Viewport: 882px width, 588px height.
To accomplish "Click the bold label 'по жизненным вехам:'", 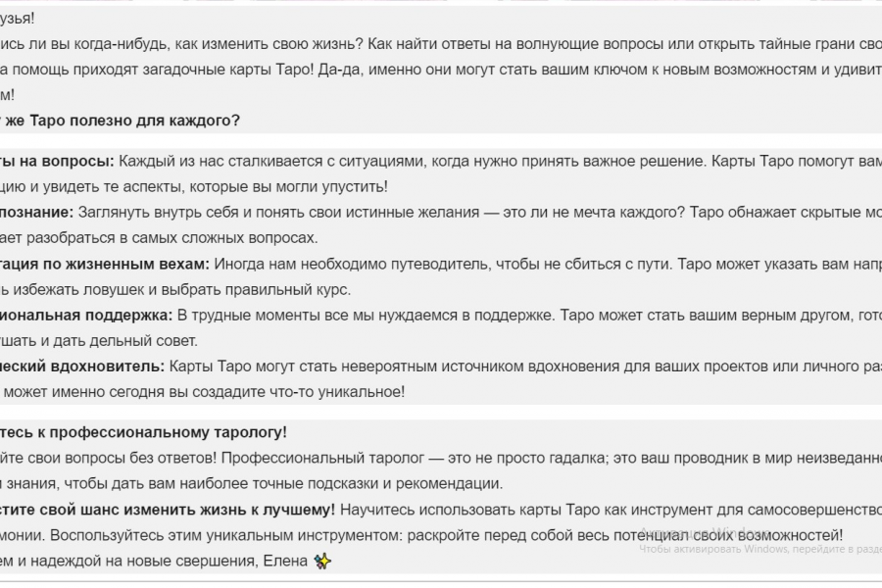I will pyautogui.click(x=129, y=264).
